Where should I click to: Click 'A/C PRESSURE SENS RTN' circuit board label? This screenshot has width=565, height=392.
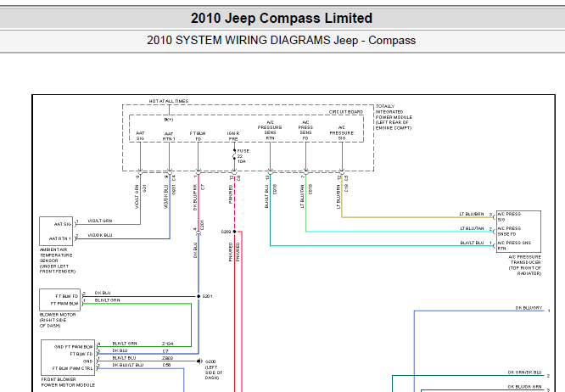(270, 130)
